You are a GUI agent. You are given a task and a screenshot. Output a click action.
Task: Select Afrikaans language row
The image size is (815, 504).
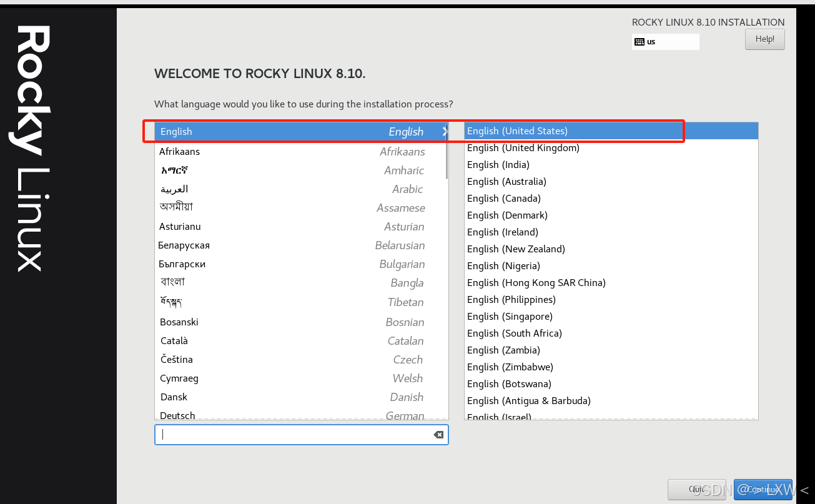click(x=301, y=152)
